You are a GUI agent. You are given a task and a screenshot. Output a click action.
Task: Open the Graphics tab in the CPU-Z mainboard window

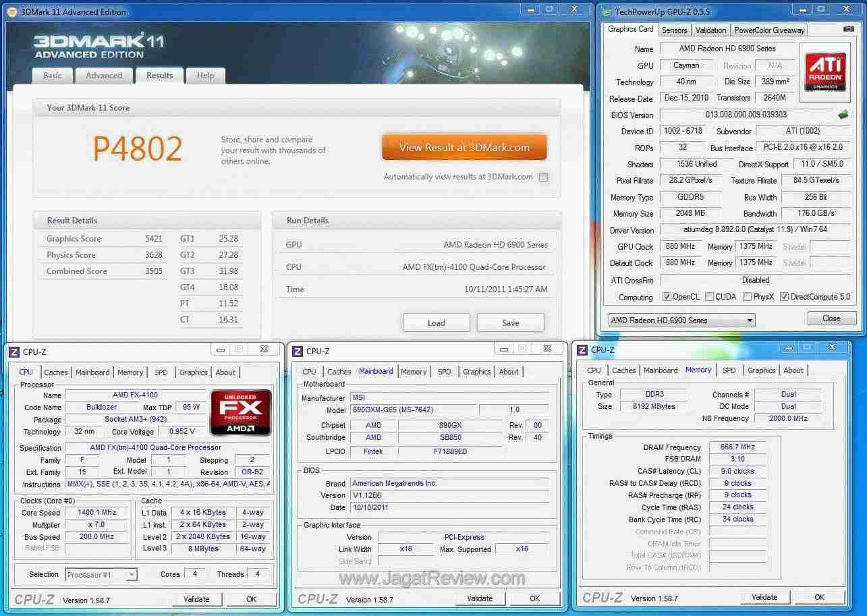pos(477,372)
